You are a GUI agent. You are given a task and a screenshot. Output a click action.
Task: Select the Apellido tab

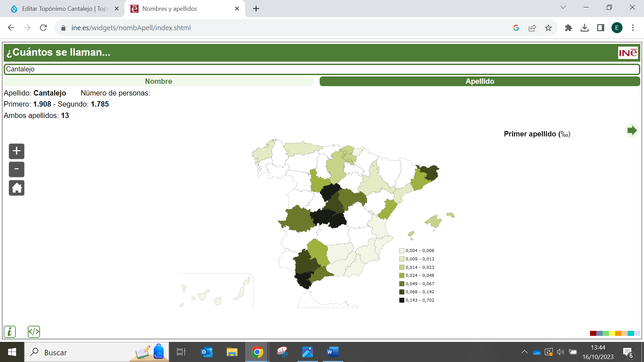[x=480, y=81]
